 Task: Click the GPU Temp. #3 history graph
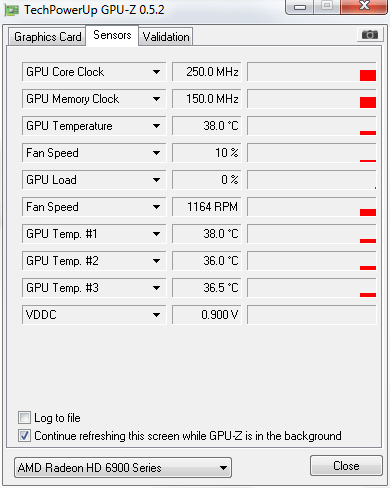tap(312, 288)
